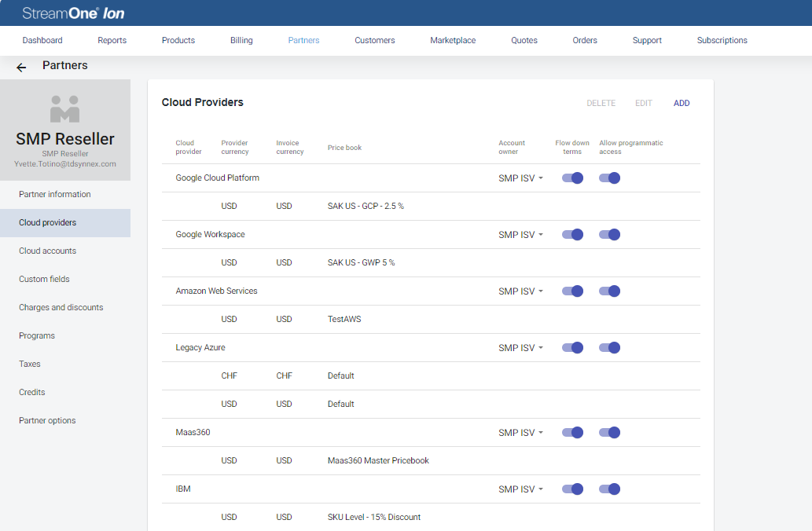Navigate to the Subscriptions tab
The height and width of the screenshot is (531, 812).
coord(722,39)
